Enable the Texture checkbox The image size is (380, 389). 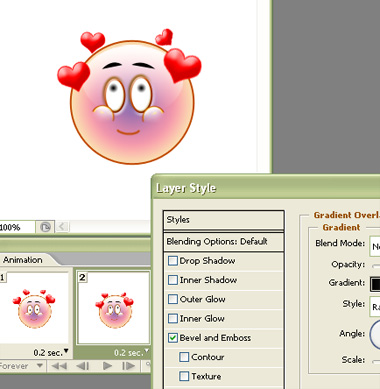pyautogui.click(x=184, y=376)
